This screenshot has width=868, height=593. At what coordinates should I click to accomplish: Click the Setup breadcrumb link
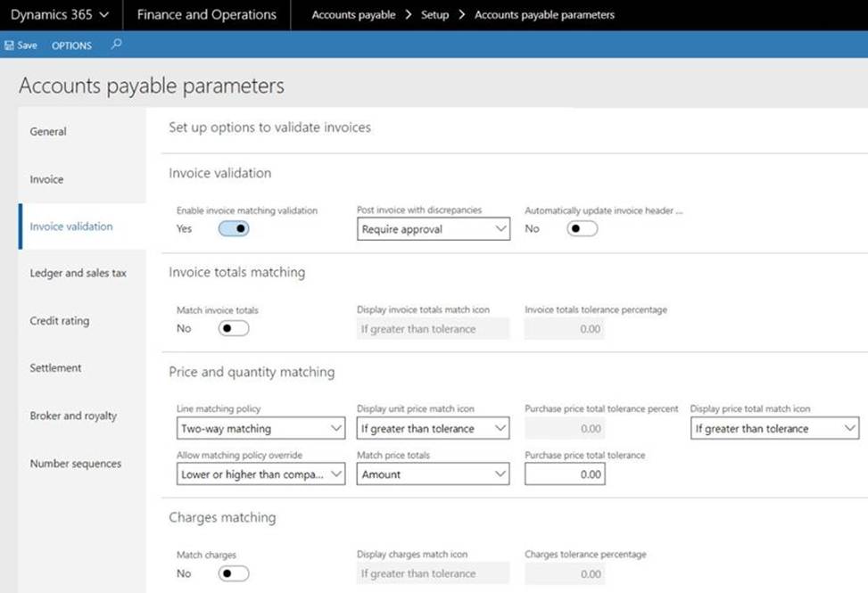tap(434, 15)
